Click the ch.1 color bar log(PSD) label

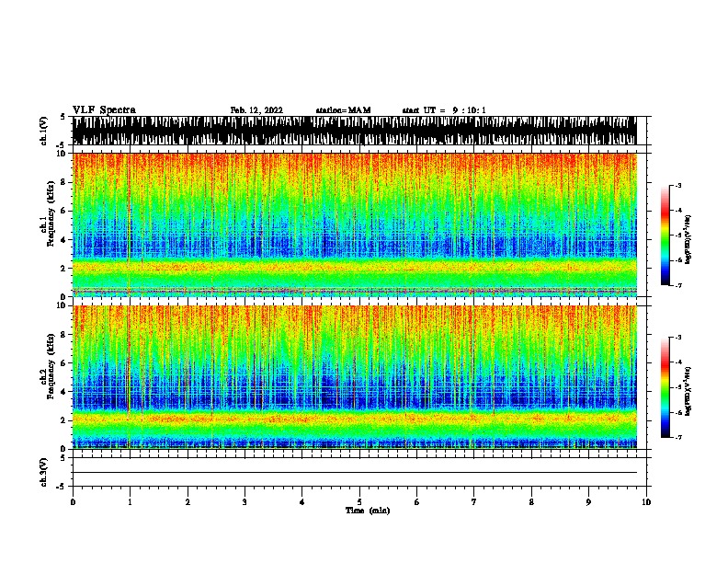pos(688,239)
